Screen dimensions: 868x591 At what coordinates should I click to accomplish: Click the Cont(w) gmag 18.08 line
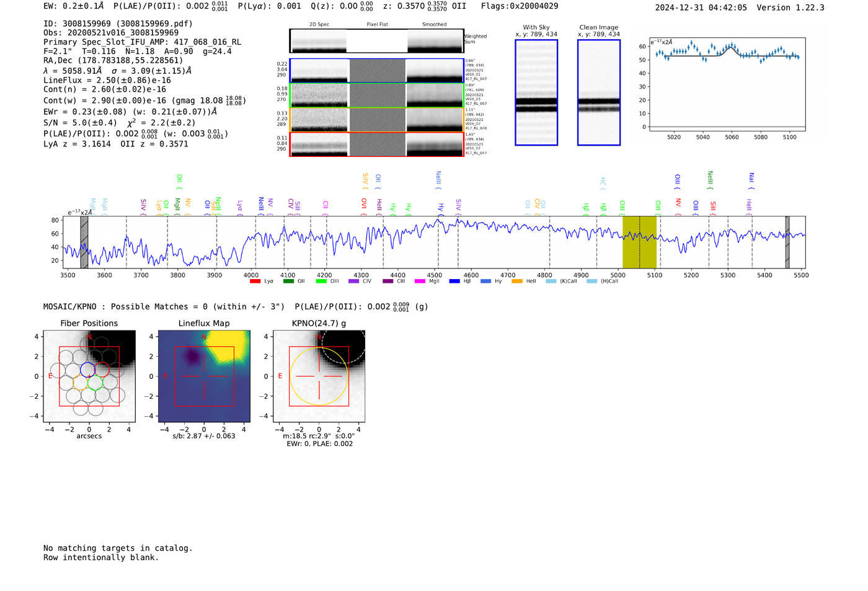pos(145,100)
